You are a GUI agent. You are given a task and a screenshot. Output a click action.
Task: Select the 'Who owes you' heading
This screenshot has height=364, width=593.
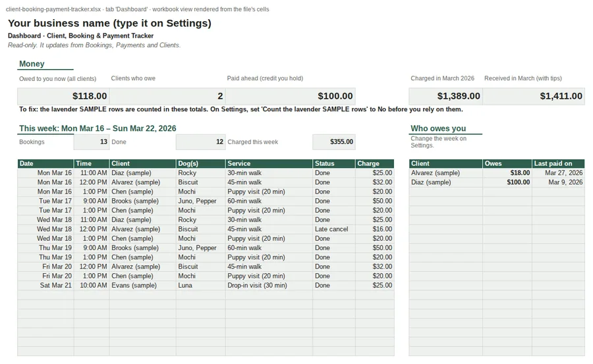coord(438,128)
